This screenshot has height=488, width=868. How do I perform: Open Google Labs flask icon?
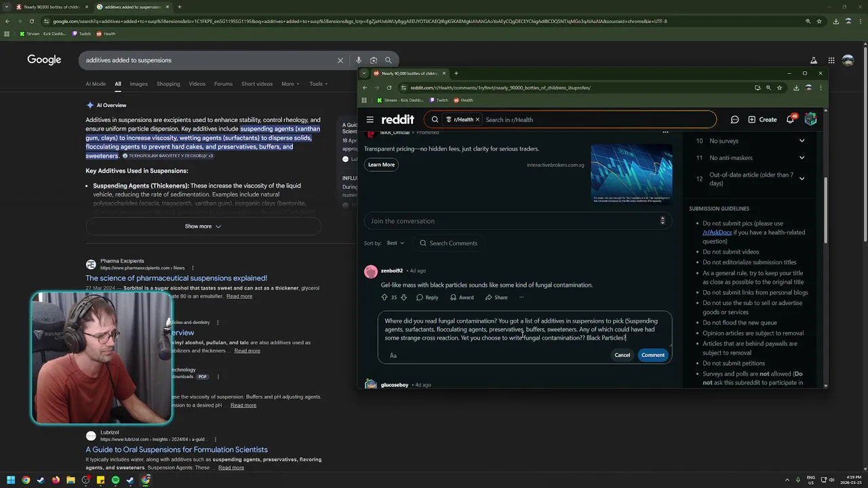(x=813, y=60)
